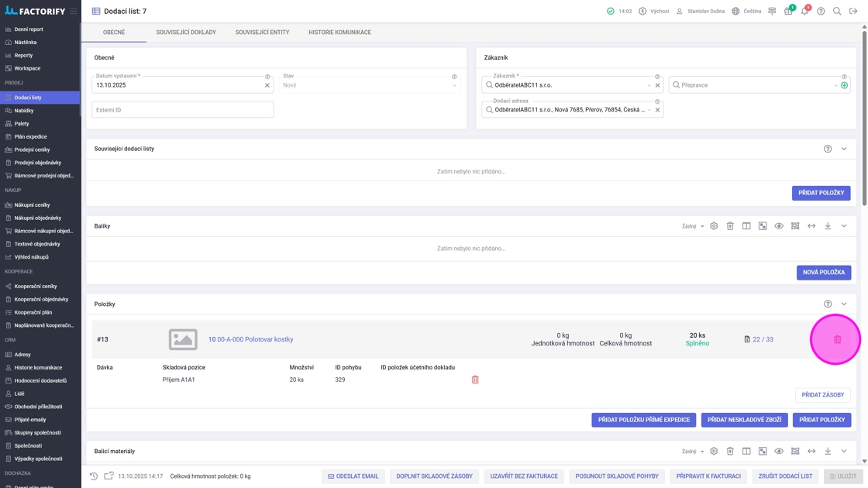Toggle the eye icon in Balicí materiály toolbar
This screenshot has height=488, width=868.
[x=779, y=451]
